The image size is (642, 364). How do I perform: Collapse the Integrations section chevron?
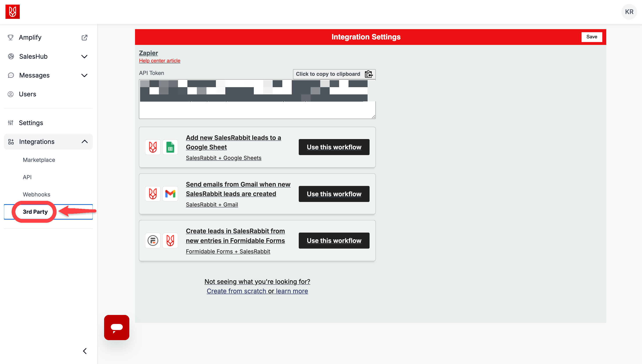point(85,141)
